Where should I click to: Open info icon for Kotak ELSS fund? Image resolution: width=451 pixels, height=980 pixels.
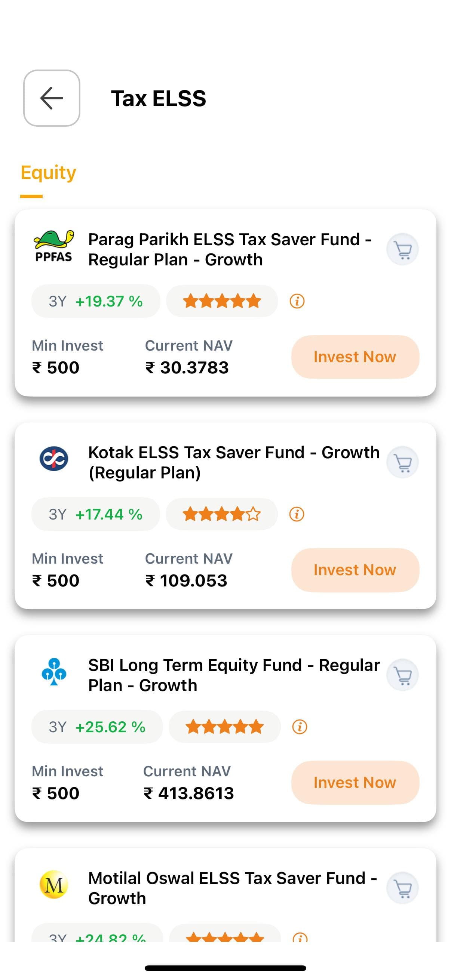coord(297,514)
